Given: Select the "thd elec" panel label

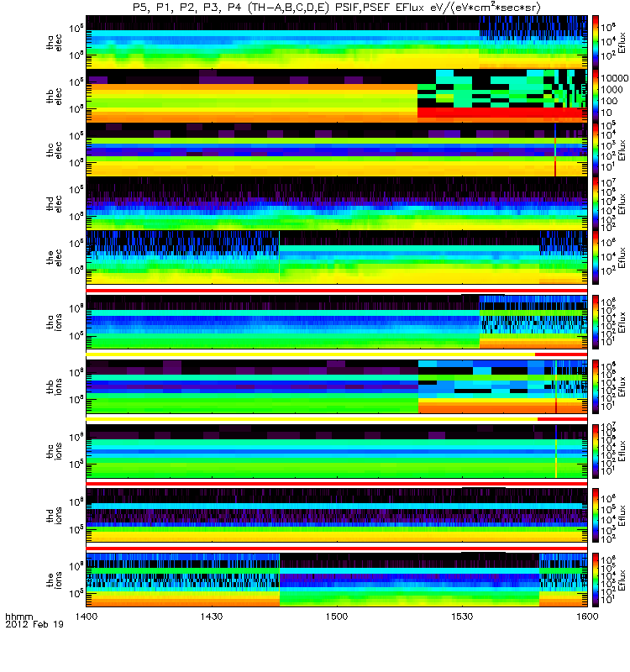Looking at the screenshot, I should pyautogui.click(x=55, y=203).
